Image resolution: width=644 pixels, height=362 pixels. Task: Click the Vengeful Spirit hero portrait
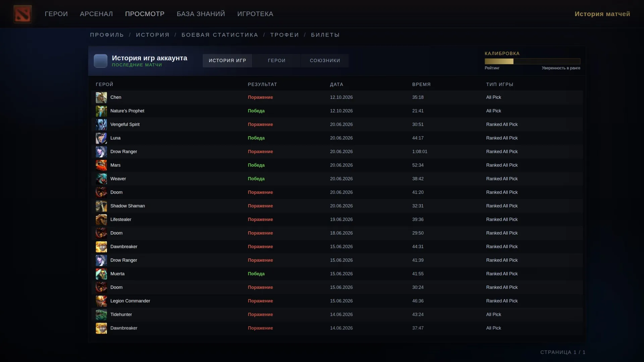point(101,125)
